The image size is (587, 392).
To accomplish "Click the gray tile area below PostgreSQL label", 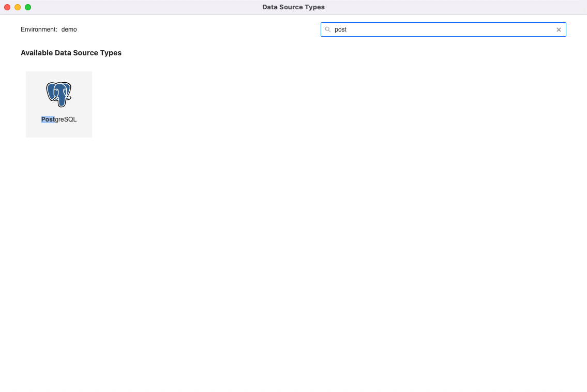I will [59, 131].
